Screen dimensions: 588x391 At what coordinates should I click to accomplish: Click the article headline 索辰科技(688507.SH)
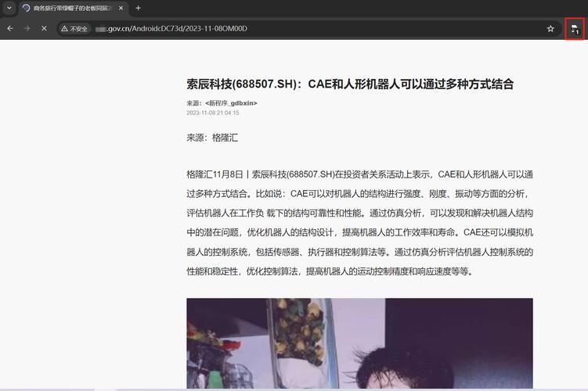pyautogui.click(x=350, y=84)
